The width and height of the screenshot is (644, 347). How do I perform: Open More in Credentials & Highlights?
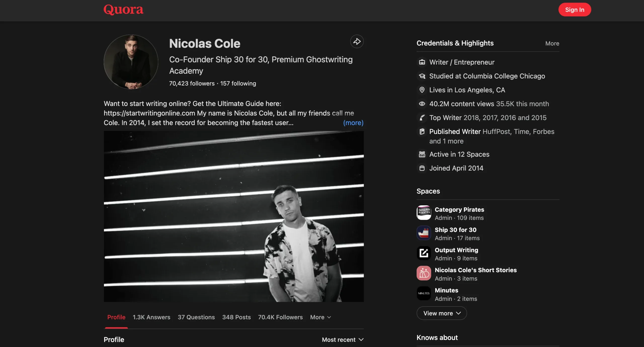(x=552, y=44)
